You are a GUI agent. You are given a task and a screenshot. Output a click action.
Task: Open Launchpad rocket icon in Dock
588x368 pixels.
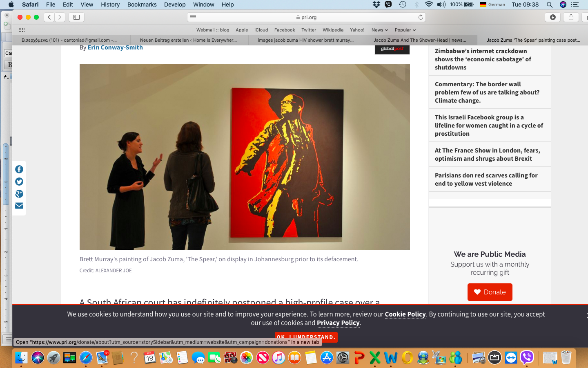pos(53,358)
